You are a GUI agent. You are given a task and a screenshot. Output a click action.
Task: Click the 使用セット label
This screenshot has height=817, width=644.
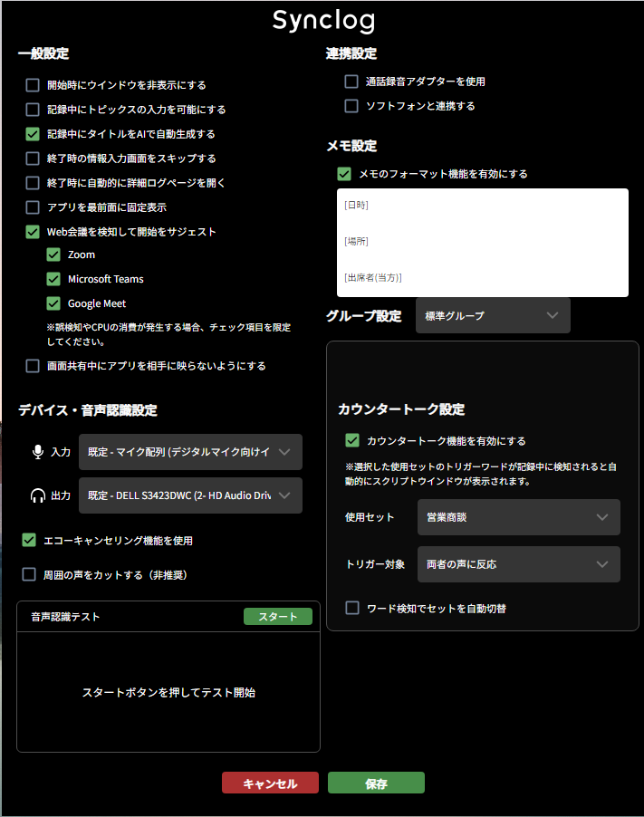[x=370, y=517]
